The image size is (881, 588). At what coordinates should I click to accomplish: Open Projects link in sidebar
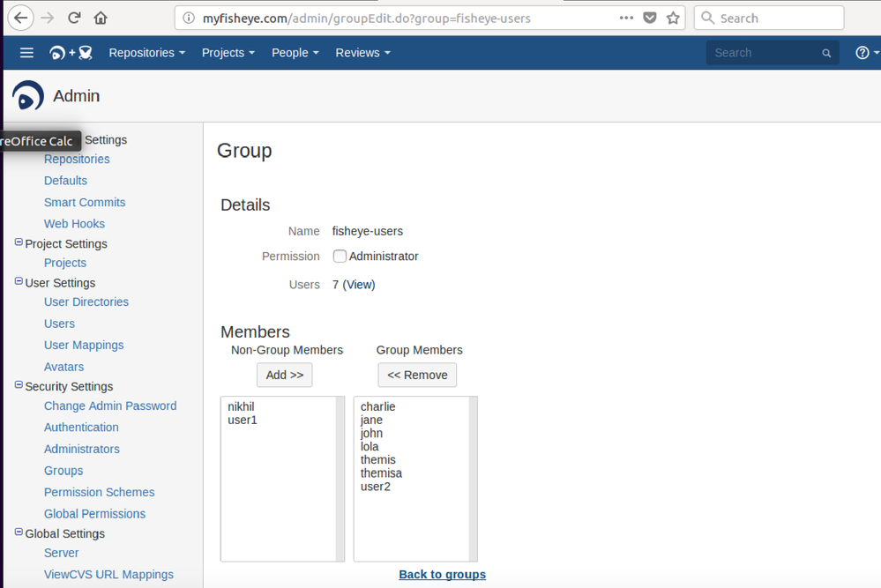pyautogui.click(x=65, y=263)
